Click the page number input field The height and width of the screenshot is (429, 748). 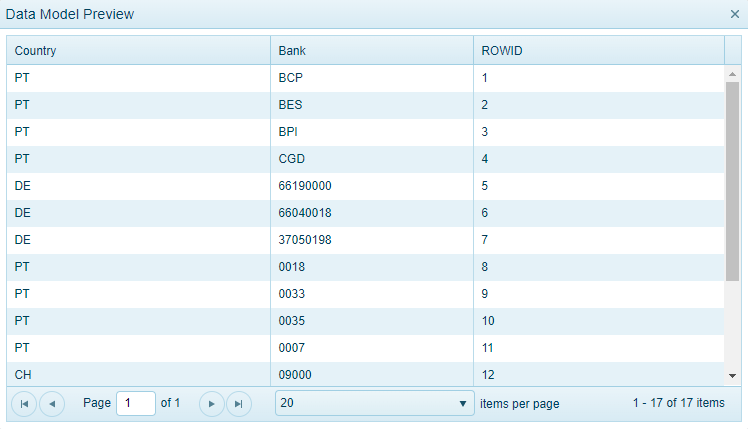coord(136,403)
